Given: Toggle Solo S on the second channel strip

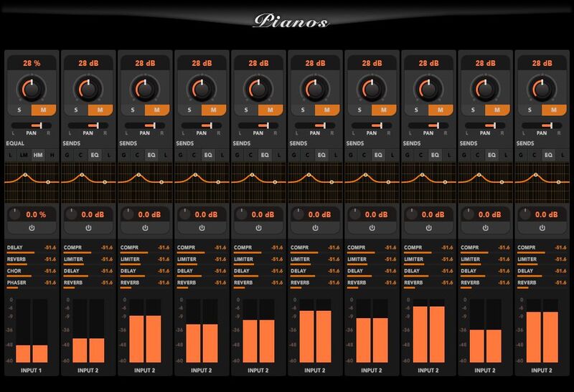Looking at the screenshot, I should tap(76, 110).
